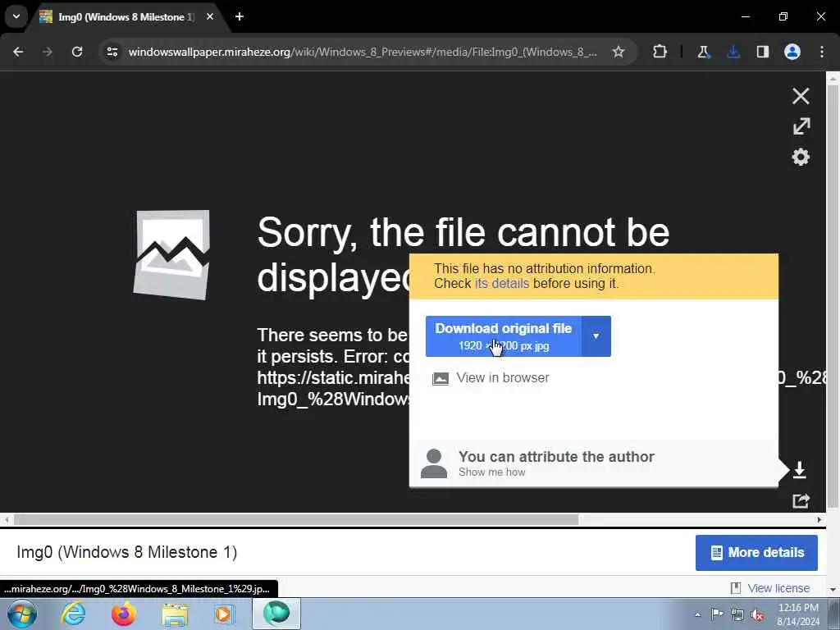Viewport: 840px width, 630px height.
Task: Open Chrome three-dot menu
Action: click(x=822, y=52)
